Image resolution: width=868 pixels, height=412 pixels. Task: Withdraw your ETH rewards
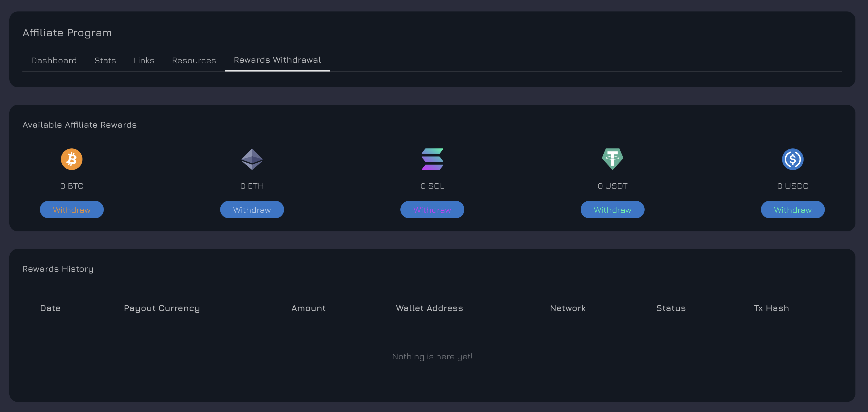click(x=252, y=209)
